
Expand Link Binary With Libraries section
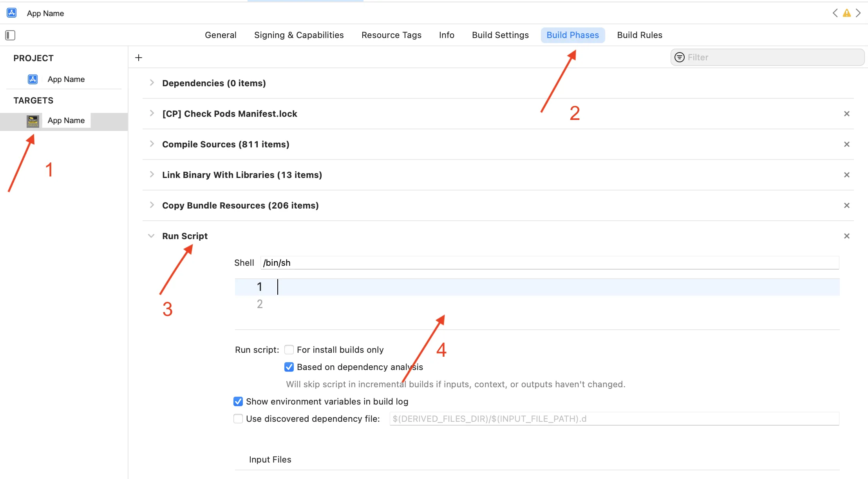coord(152,174)
